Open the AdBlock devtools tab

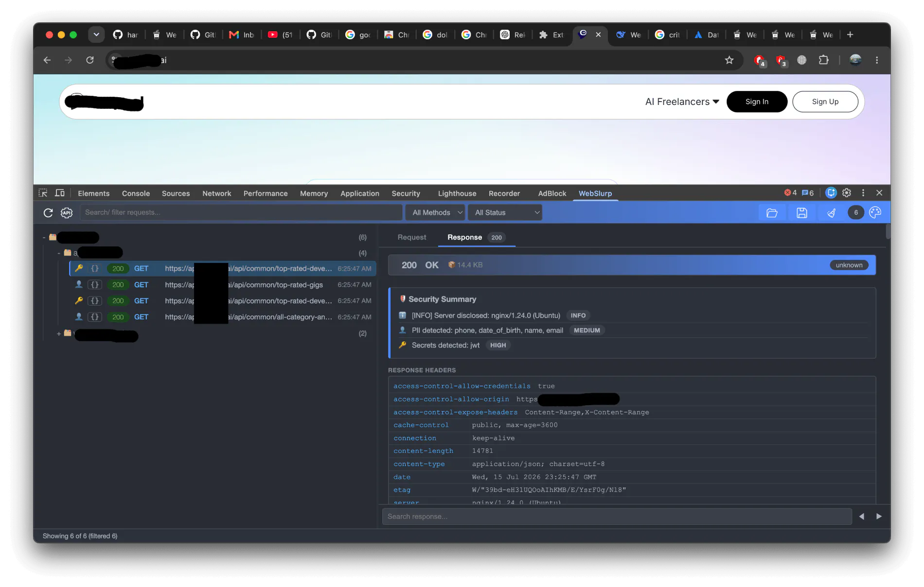click(x=552, y=193)
